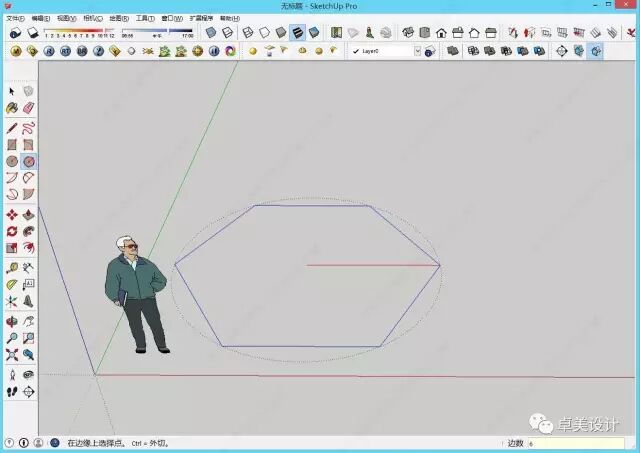Choose the Protractor tool
Screen dimensions: 640x453
pyautogui.click(x=12, y=284)
